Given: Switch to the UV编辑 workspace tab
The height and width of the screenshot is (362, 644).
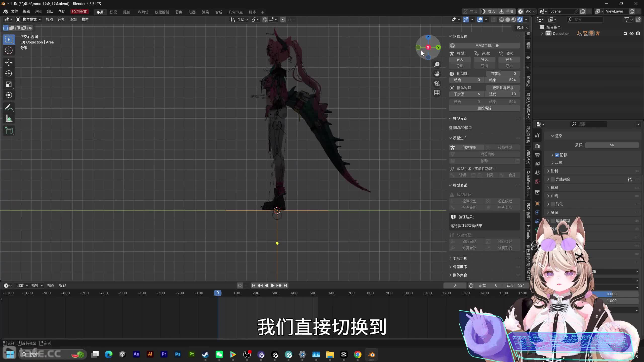Looking at the screenshot, I should tap(142, 12).
